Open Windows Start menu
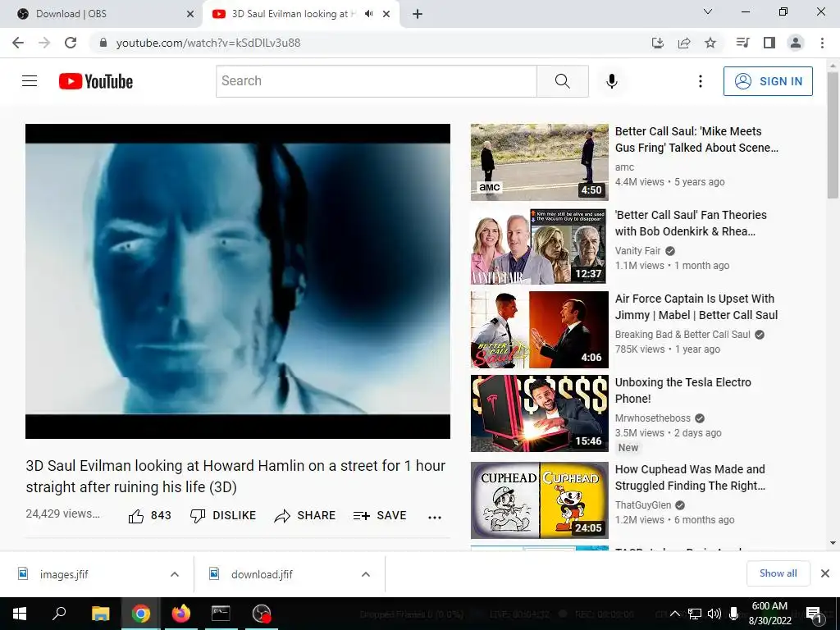840x630 pixels. tap(20, 614)
